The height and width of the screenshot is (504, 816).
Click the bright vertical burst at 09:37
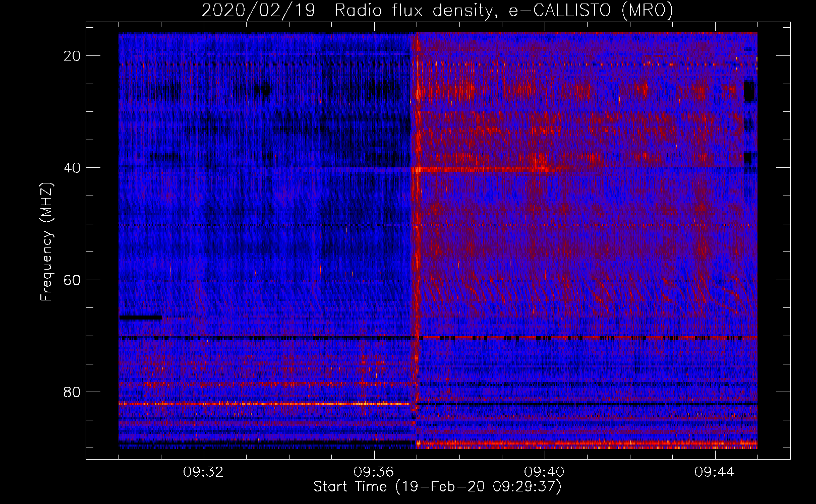(x=416, y=241)
